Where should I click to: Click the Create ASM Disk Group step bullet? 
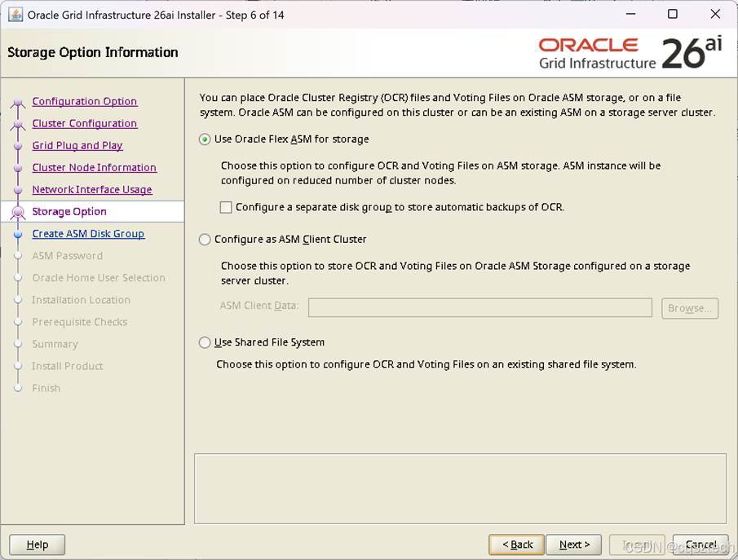18,235
